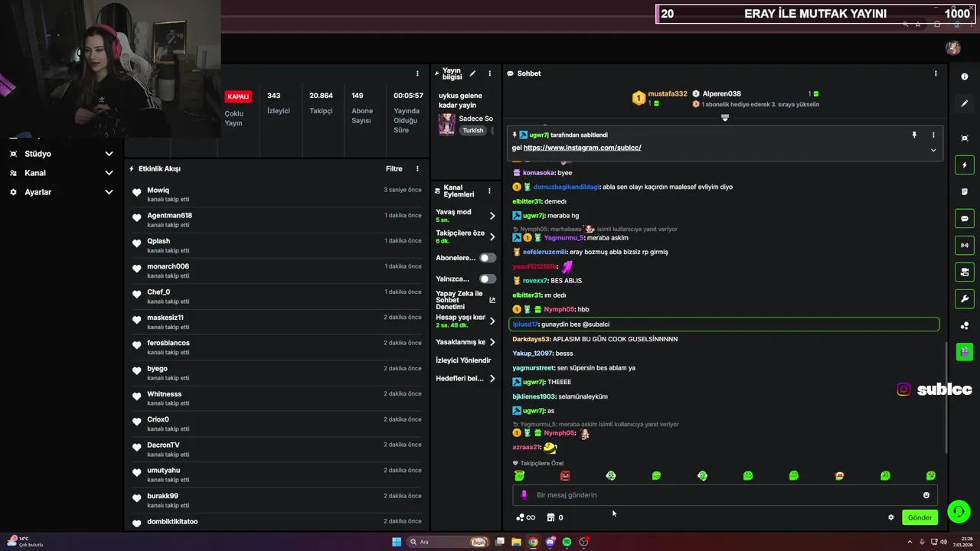Open the emoji picker in message box

(926, 495)
